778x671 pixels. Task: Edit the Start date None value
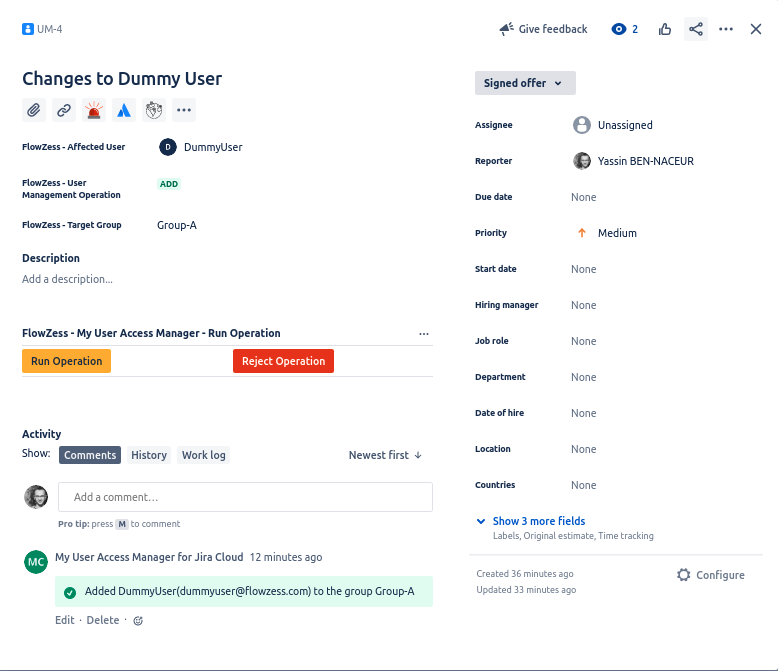[x=584, y=269]
